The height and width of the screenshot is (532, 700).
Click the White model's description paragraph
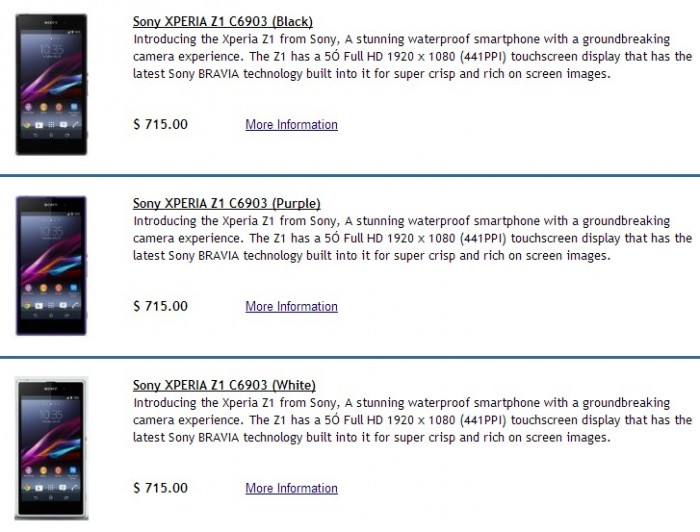412,421
